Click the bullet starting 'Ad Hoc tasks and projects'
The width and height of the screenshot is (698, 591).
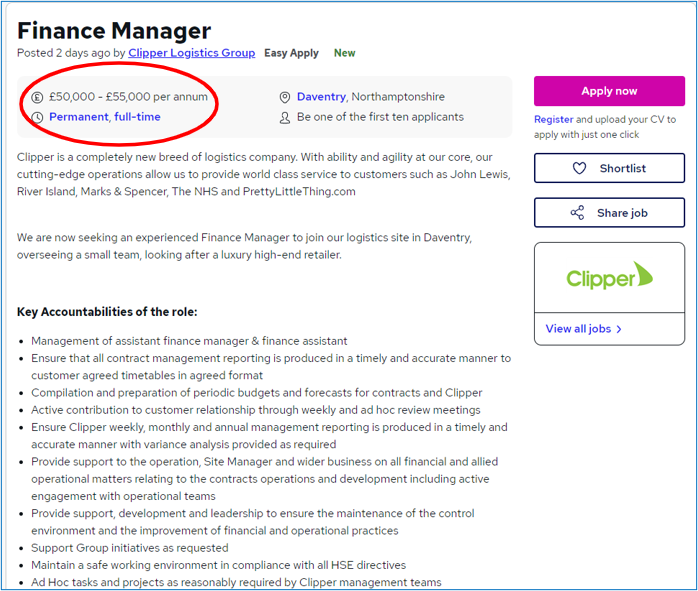236,582
